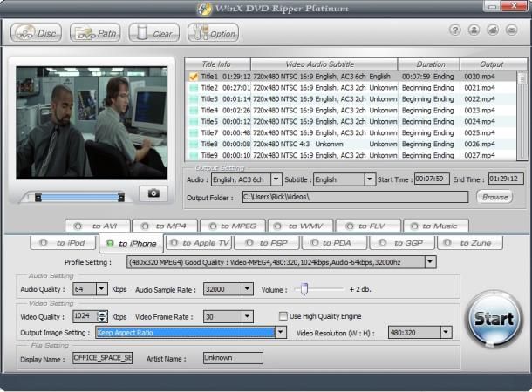Open the Option settings button
Viewport: 532px width, 392px height.
pos(213,33)
